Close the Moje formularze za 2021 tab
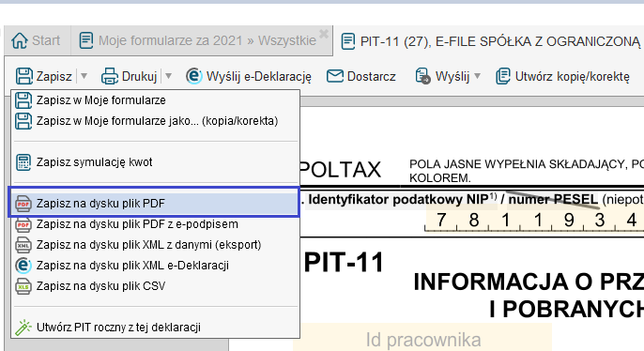The image size is (644, 351). pos(324,34)
